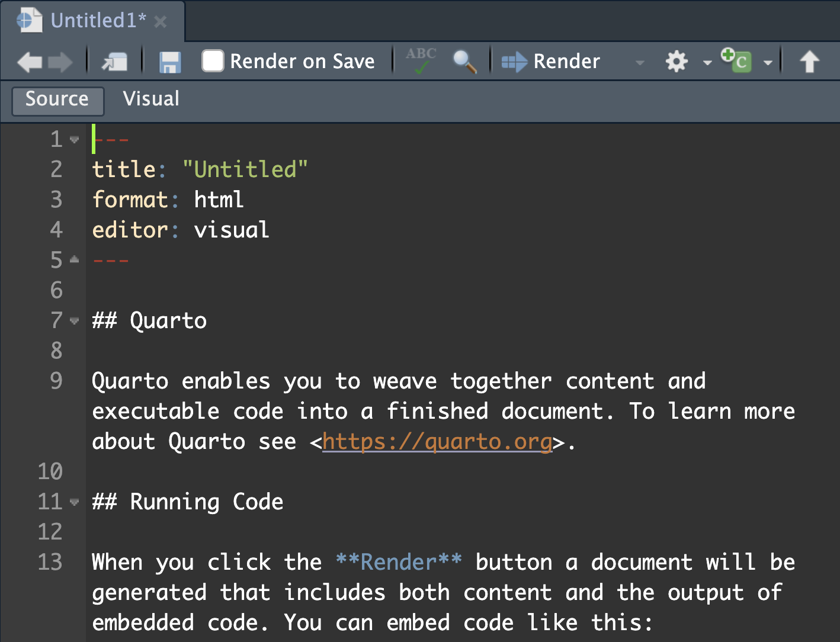The width and height of the screenshot is (840, 642).
Task: Collapse Running Code section at line 11
Action: point(74,502)
